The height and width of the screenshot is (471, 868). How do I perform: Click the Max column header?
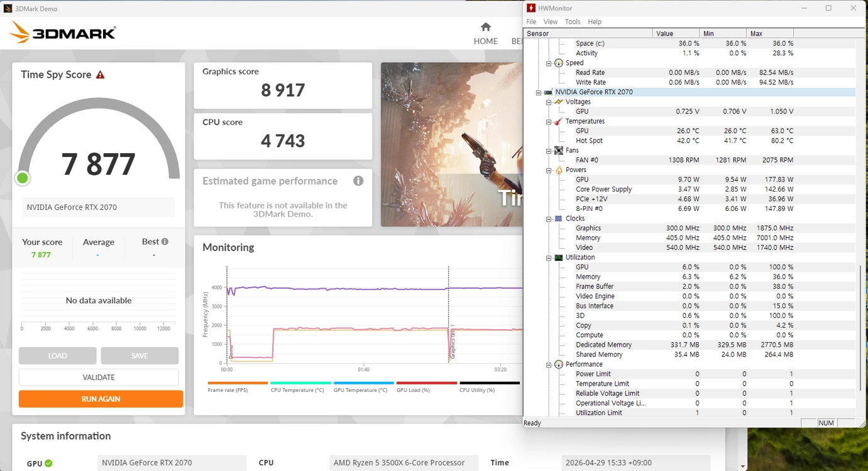click(771, 34)
